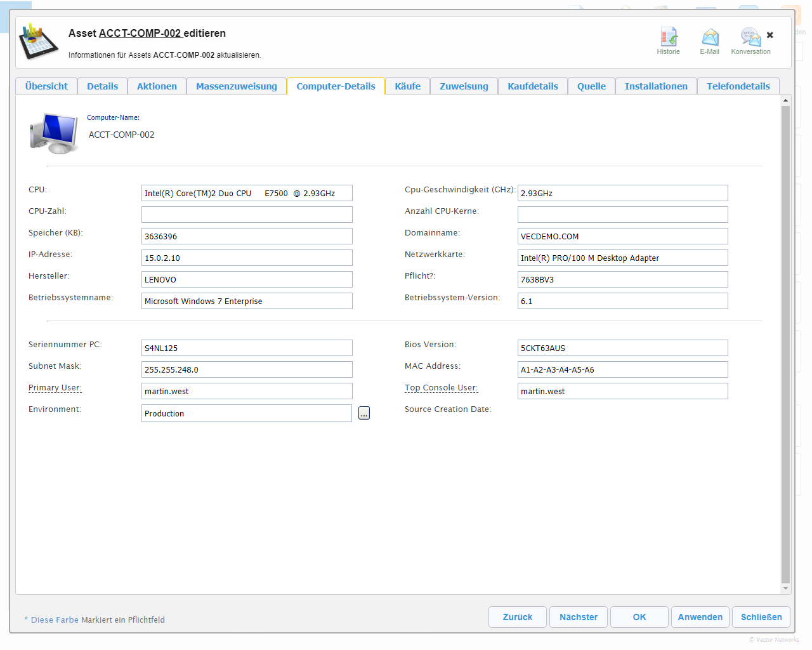Screen dimensions: 812x650
Task: Switch to the Details tab
Action: click(x=103, y=86)
